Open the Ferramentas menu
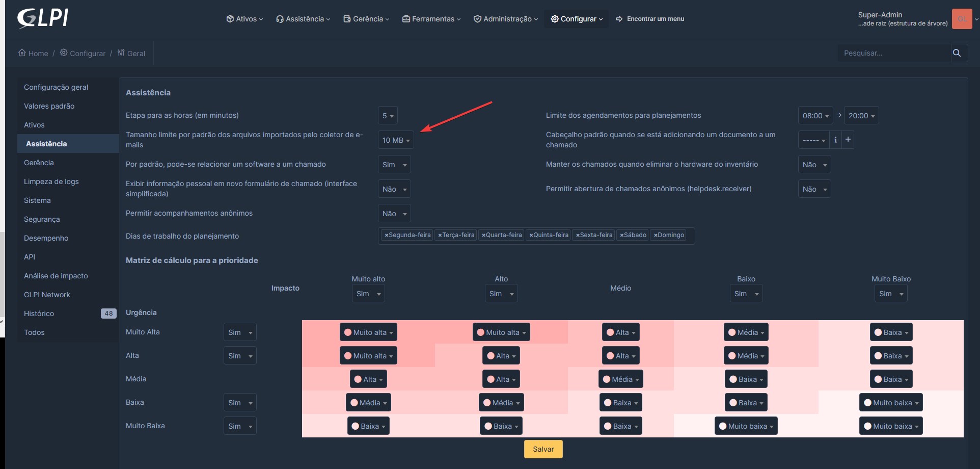Image resolution: width=980 pixels, height=469 pixels. click(x=431, y=19)
